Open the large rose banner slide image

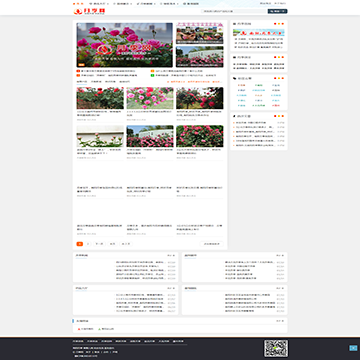tap(125, 45)
